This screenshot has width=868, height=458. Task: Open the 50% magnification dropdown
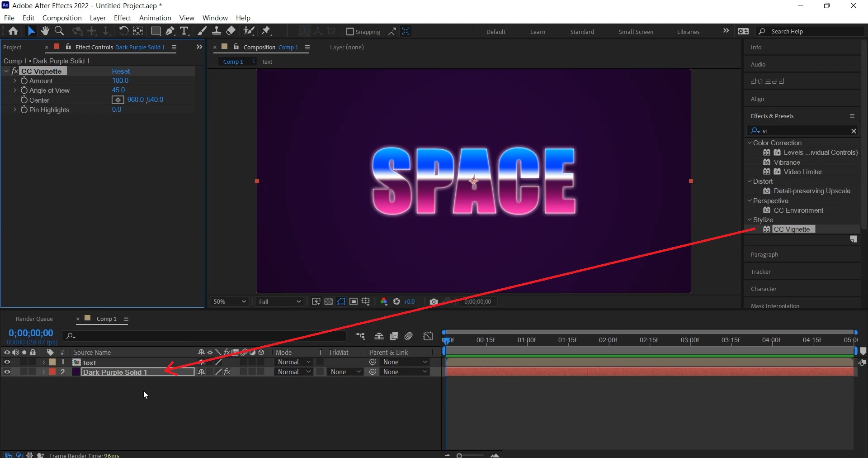pos(230,301)
